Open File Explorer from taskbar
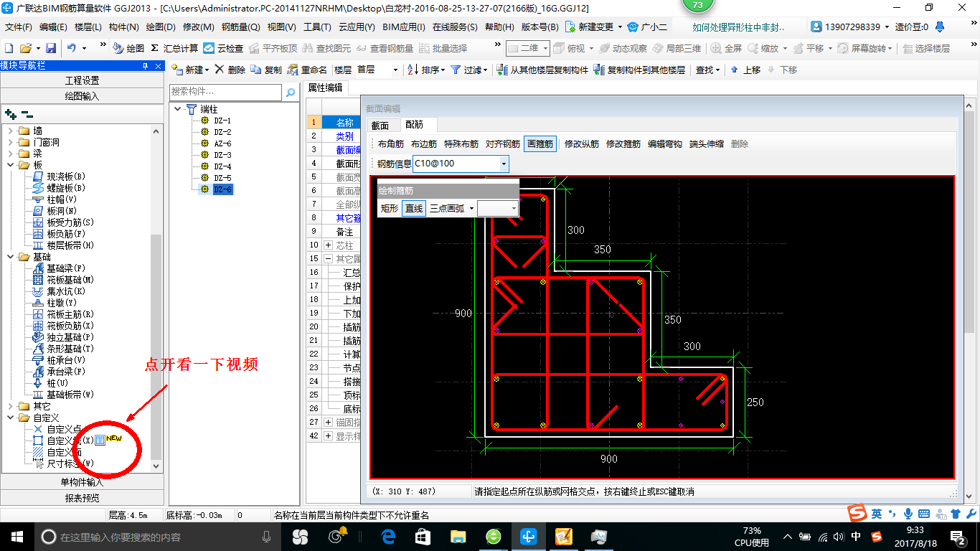 point(458,536)
